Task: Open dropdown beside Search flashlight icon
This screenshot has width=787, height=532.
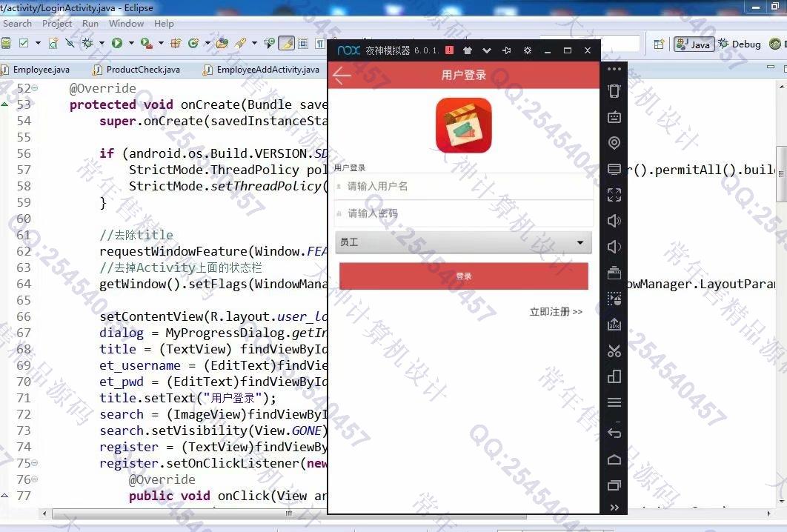Action: point(254,43)
